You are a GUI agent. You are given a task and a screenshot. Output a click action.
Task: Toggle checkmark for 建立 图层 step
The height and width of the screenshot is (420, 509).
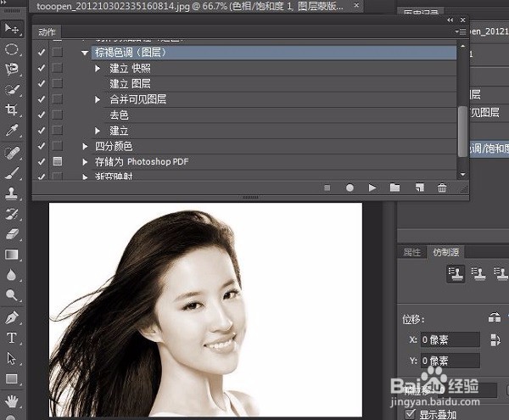pyautogui.click(x=42, y=83)
